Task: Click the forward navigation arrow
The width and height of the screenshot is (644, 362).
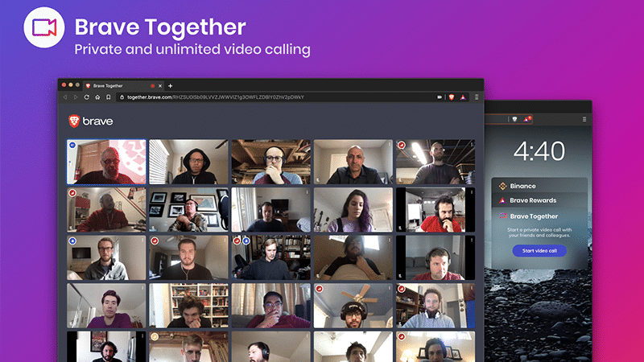Action: click(x=76, y=97)
